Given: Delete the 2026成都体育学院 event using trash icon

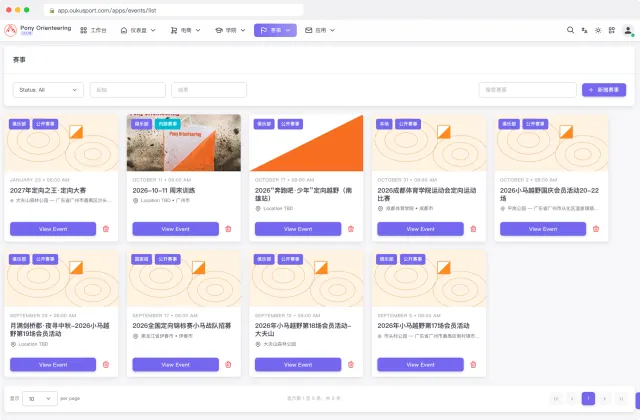Looking at the screenshot, I should click(473, 229).
